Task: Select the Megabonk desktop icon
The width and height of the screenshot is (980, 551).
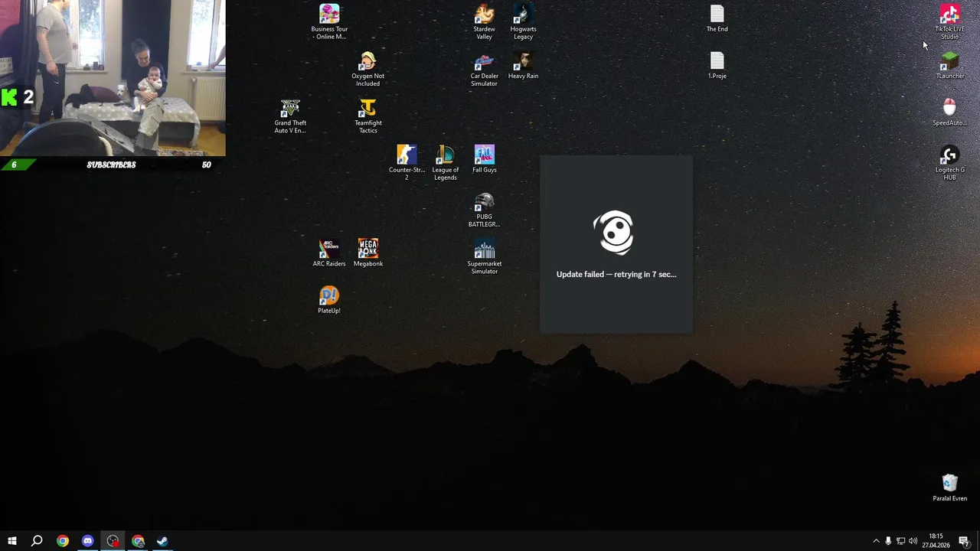Action: tap(368, 253)
